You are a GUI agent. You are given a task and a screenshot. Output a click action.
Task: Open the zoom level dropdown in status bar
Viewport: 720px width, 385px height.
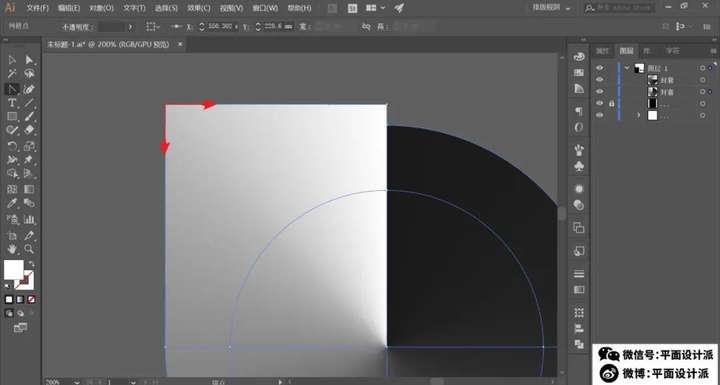point(76,382)
